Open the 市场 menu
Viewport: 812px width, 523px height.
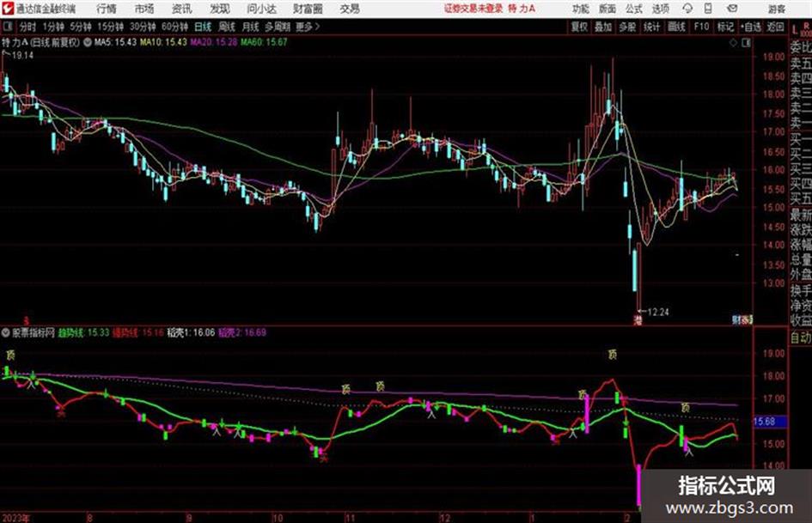pyautogui.click(x=144, y=9)
